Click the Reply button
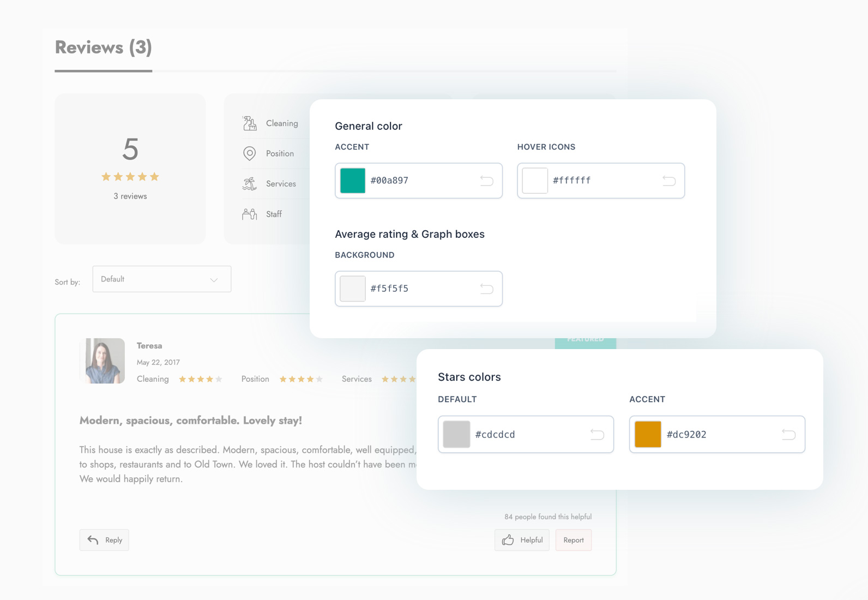868x600 pixels. tap(104, 540)
